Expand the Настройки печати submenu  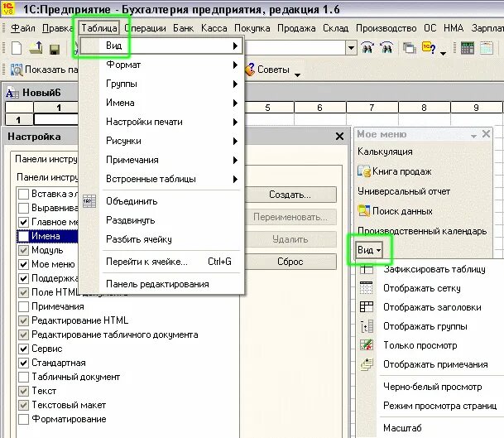tap(161, 122)
